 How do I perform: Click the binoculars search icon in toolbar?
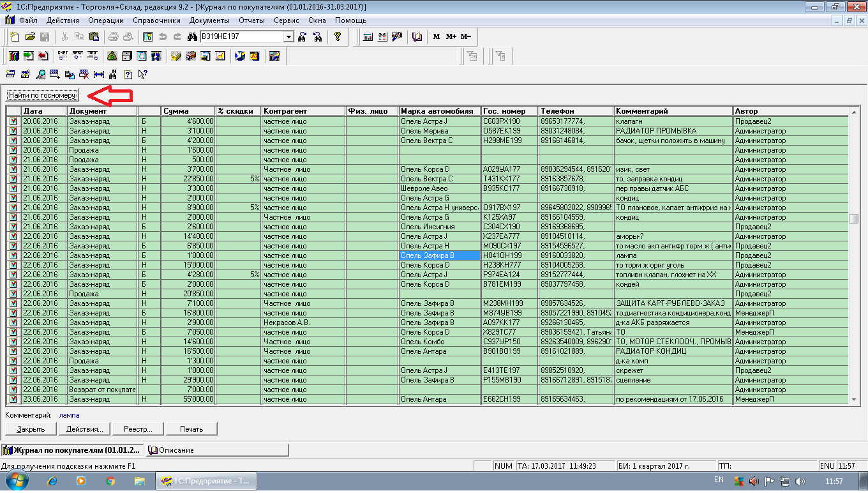[x=191, y=37]
